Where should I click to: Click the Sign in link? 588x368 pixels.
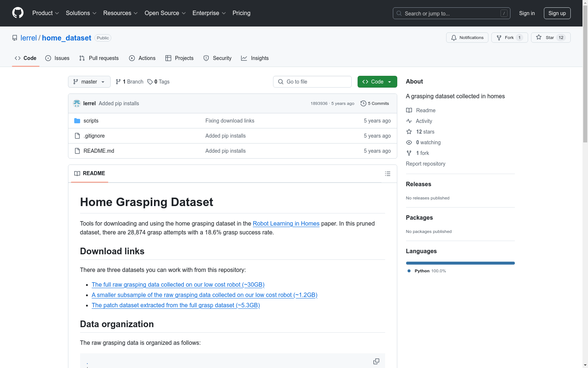pyautogui.click(x=527, y=13)
